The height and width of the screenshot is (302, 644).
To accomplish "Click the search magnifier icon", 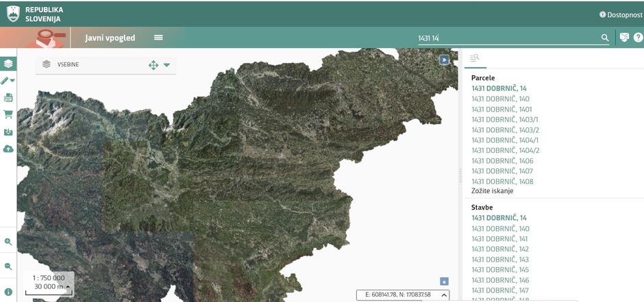I will click(605, 38).
